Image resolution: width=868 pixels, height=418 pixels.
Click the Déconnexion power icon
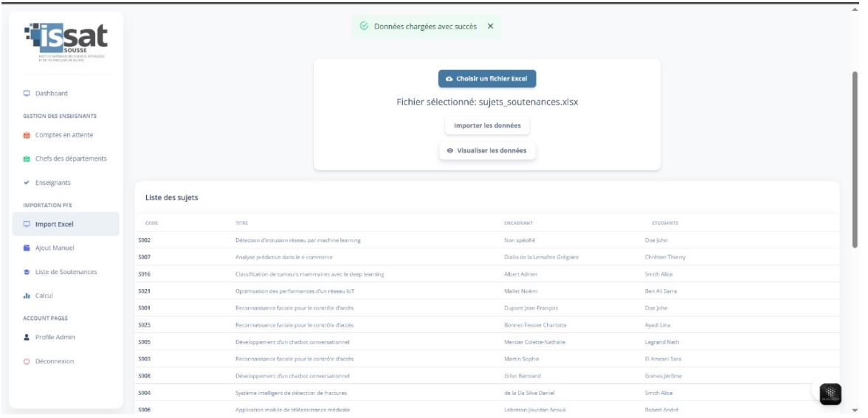(x=27, y=361)
